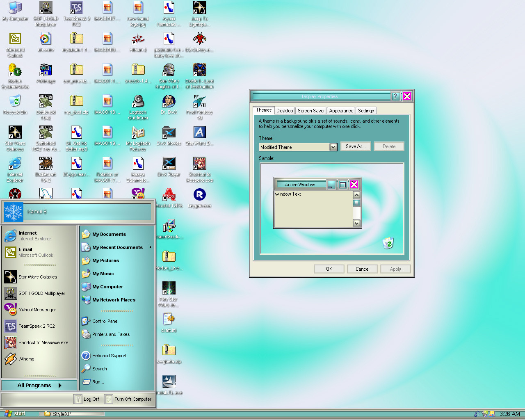Click Cancel in Display Properties
The width and height of the screenshot is (525, 420).
tap(362, 269)
